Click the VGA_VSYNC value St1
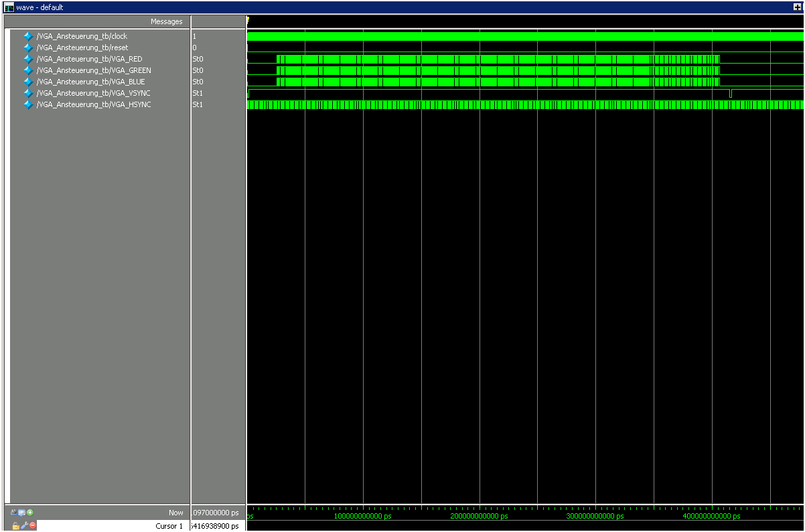The width and height of the screenshot is (805, 532). click(x=198, y=93)
